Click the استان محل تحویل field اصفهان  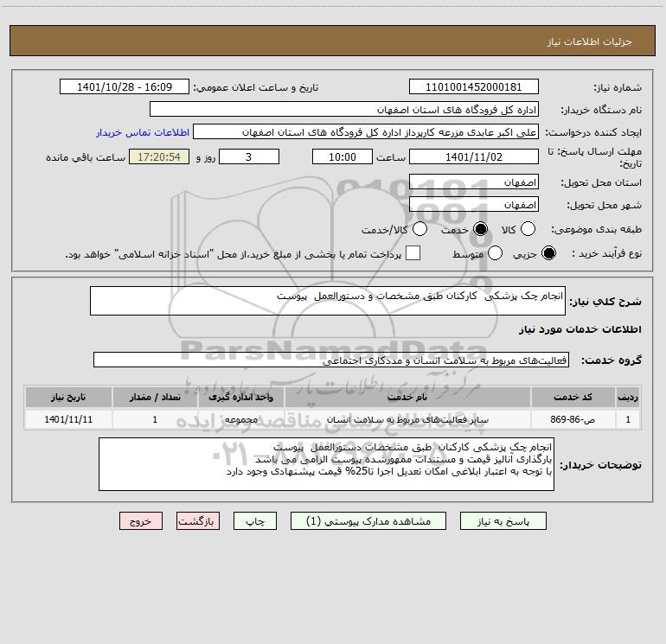(474, 182)
